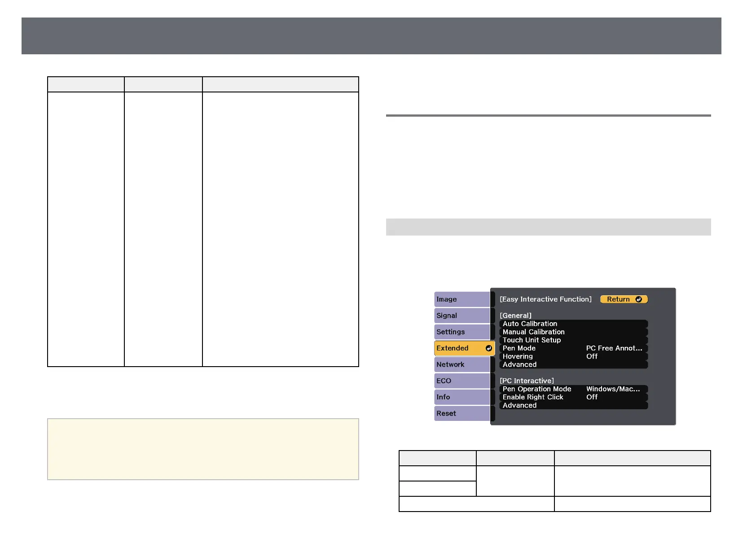Image resolution: width=756 pixels, height=534 pixels.
Task: Click the [General] section heading
Action: tap(515, 315)
